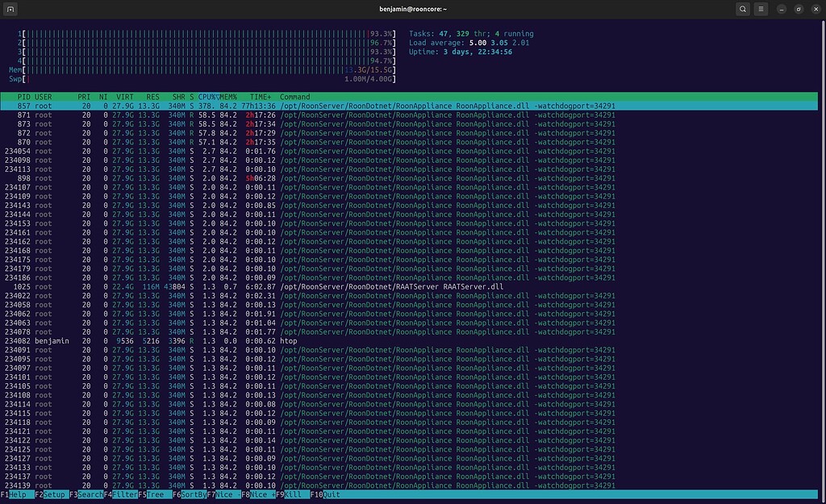Sort processes by the MEM% column

pyautogui.click(x=227, y=96)
